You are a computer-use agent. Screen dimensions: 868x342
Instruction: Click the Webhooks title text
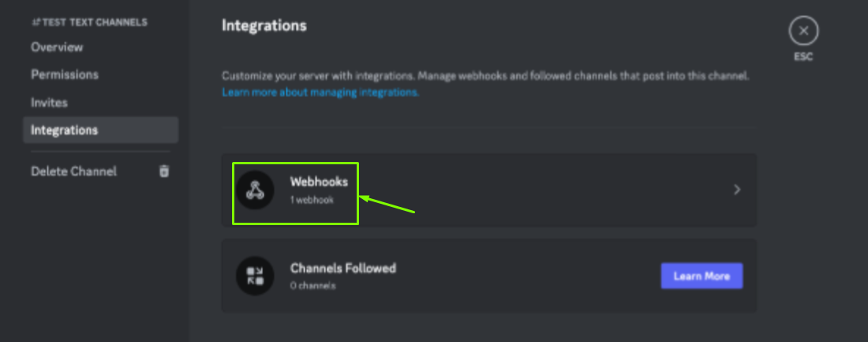[319, 182]
